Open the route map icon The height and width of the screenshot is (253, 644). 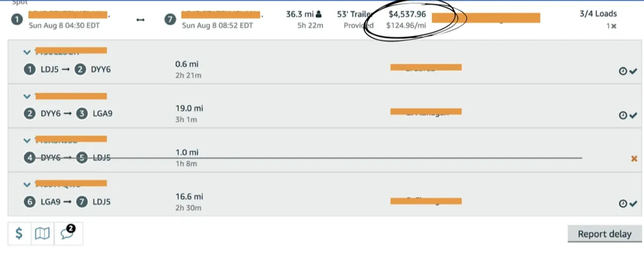pos(42,234)
